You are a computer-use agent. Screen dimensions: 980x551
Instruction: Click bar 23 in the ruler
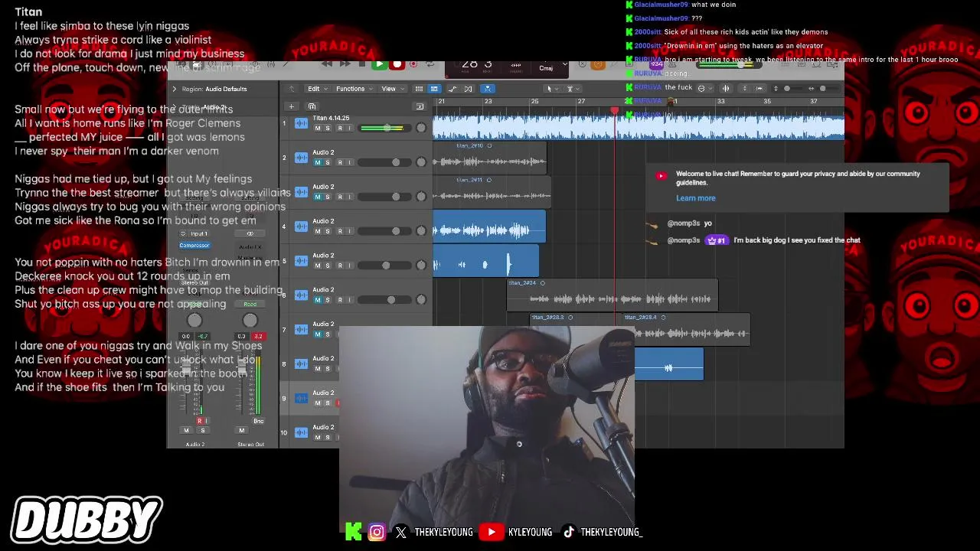(488, 102)
